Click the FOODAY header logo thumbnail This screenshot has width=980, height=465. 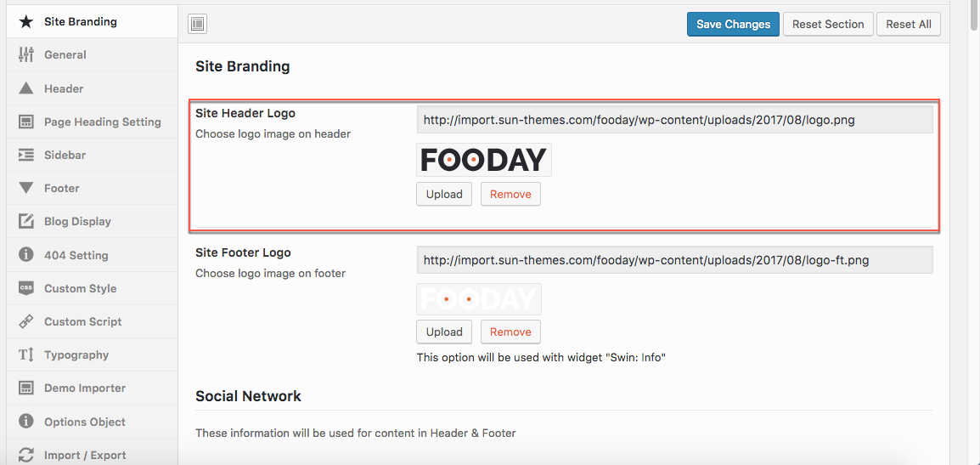click(x=484, y=160)
